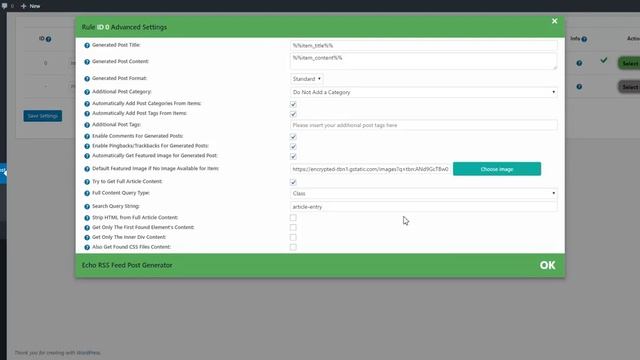The width and height of the screenshot is (640, 360).
Task: Toggle Enable Pingbacks/Trackbacks checkbox
Action: point(293,146)
